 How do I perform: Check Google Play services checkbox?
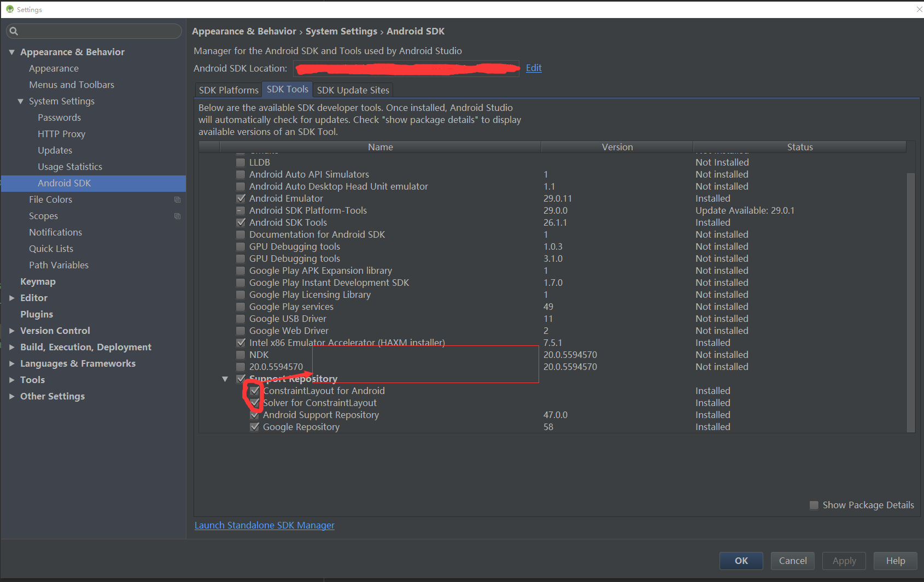[x=241, y=307]
